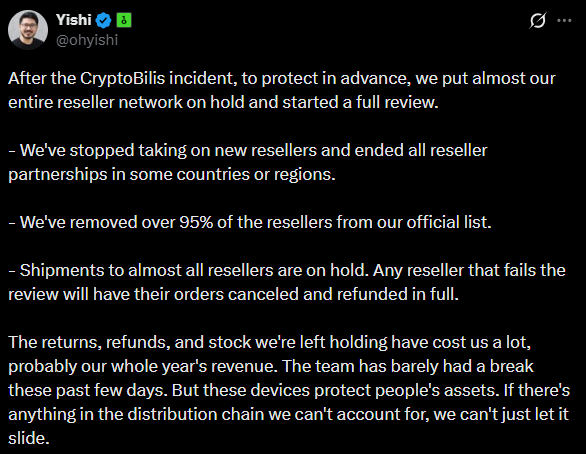This screenshot has height=454, width=586.
Task: Click the final word 'slide.' of the post
Action: [x=29, y=438]
